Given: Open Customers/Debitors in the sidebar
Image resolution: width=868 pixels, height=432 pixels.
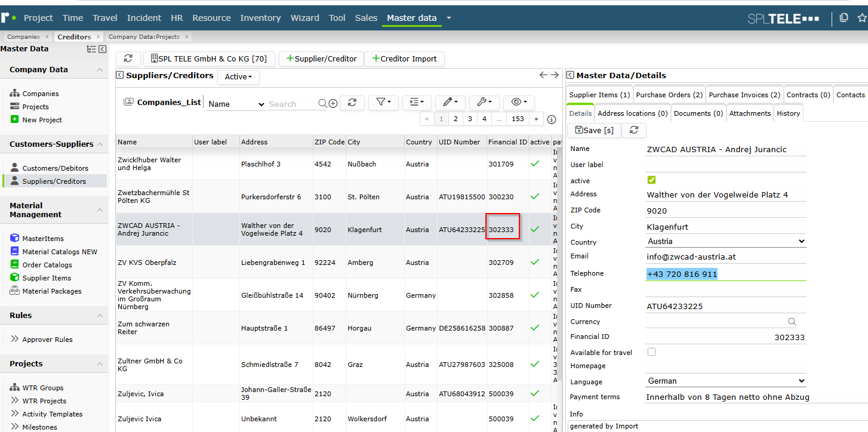Looking at the screenshot, I should coord(55,168).
